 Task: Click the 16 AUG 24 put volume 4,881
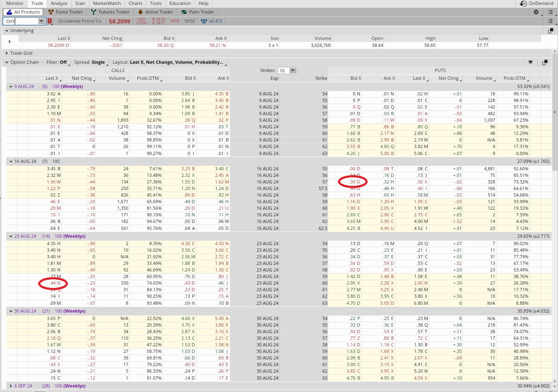(x=489, y=169)
